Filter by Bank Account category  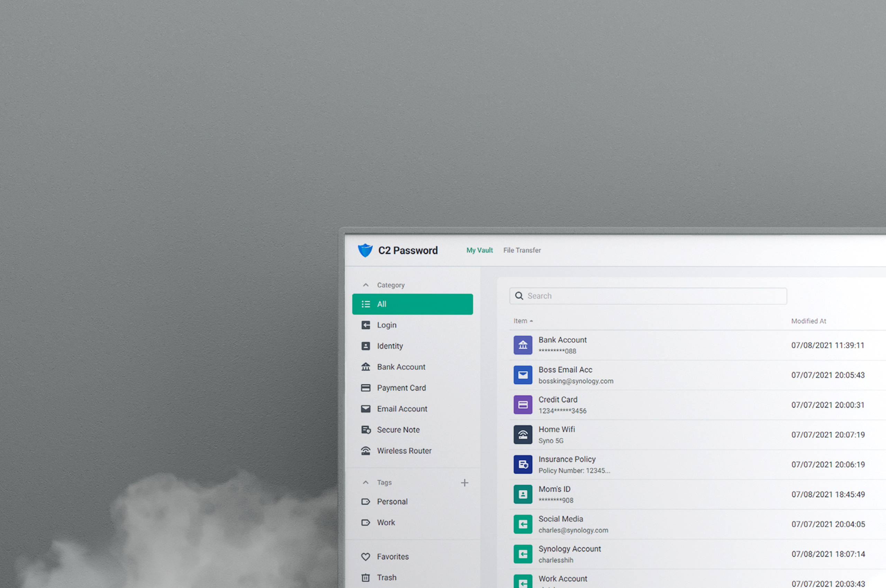coord(401,367)
